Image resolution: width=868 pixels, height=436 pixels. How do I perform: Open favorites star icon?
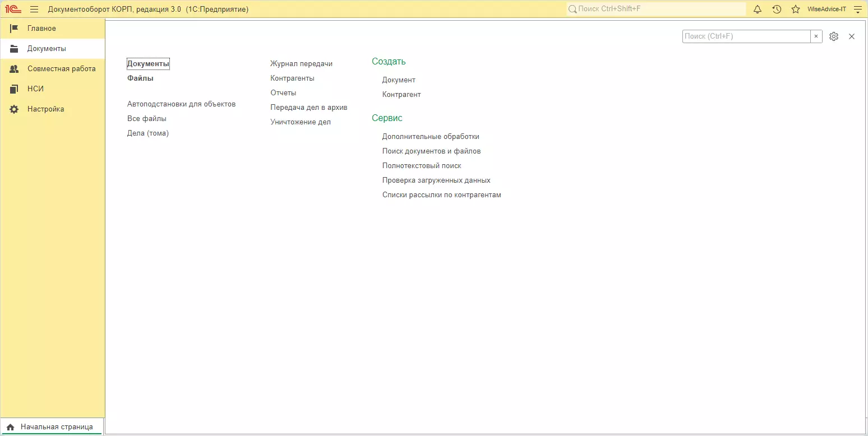pos(796,9)
